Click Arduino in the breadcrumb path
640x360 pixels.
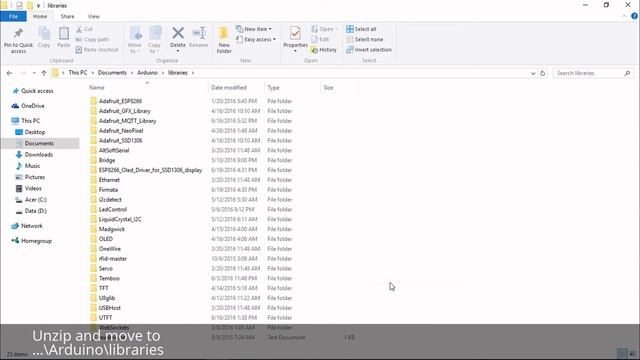click(x=147, y=73)
